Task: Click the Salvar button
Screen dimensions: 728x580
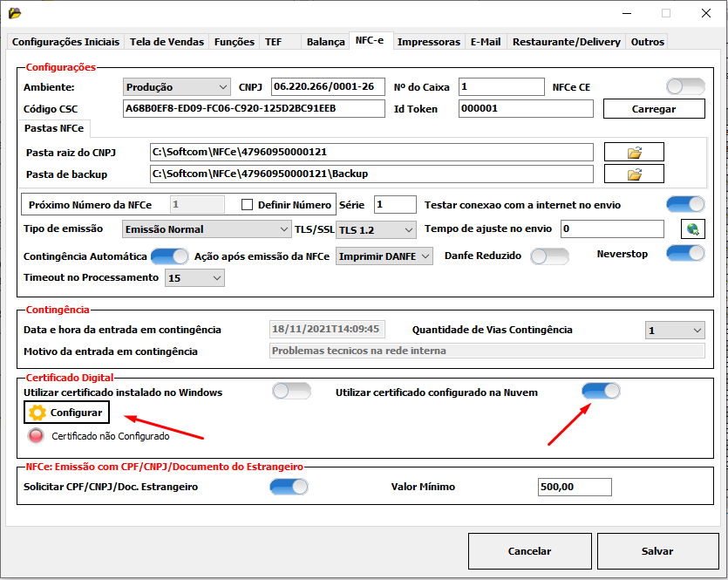Action: pos(657,551)
